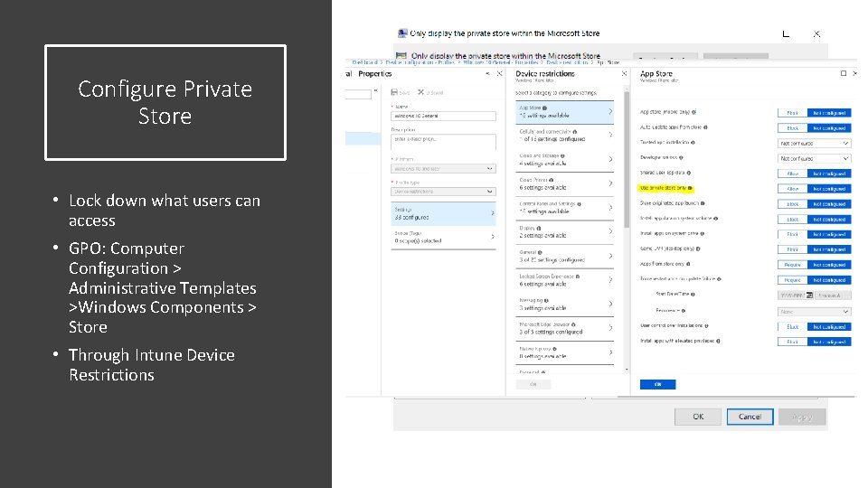The width and height of the screenshot is (868, 488).
Task: Click info icon beside Trusted app installation
Action: 693,142
